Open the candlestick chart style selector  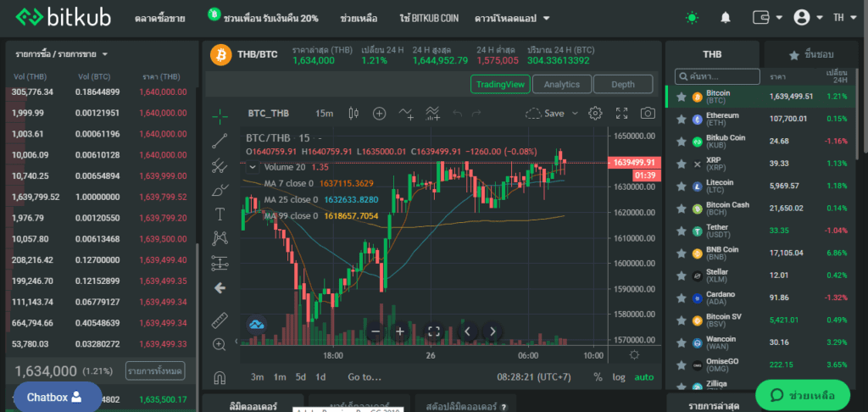pos(353,114)
